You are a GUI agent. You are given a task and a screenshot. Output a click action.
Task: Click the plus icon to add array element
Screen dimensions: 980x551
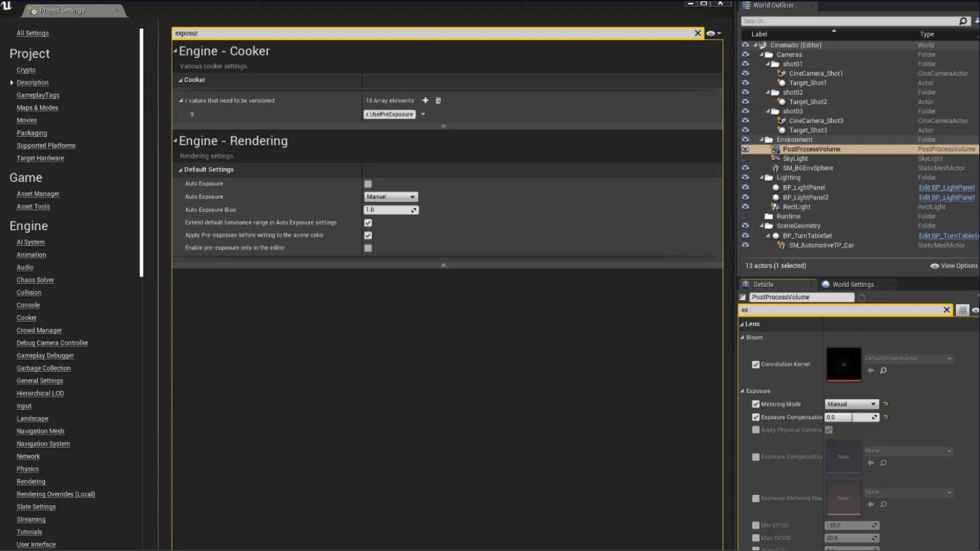426,100
